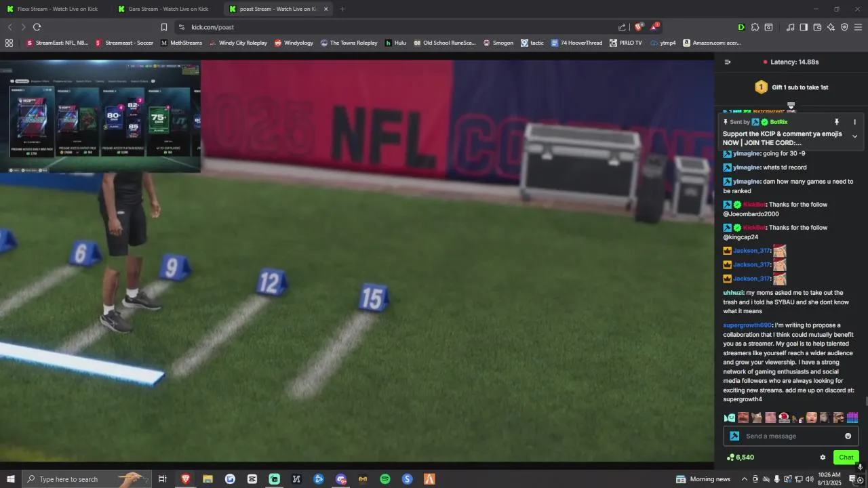Open StreamEast: NFL bookmark
This screenshot has height=488, width=868.
coord(57,43)
